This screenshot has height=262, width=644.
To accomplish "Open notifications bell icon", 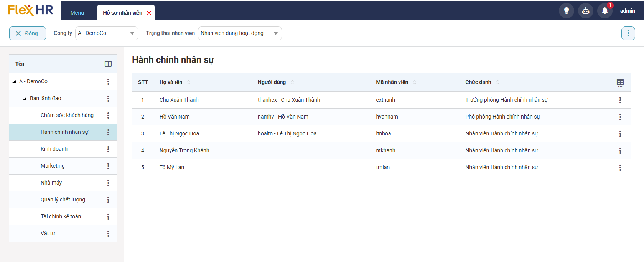I will click(604, 11).
